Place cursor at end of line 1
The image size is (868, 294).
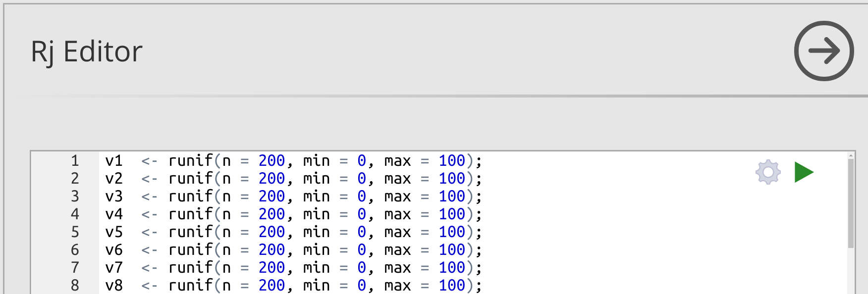[483, 161]
